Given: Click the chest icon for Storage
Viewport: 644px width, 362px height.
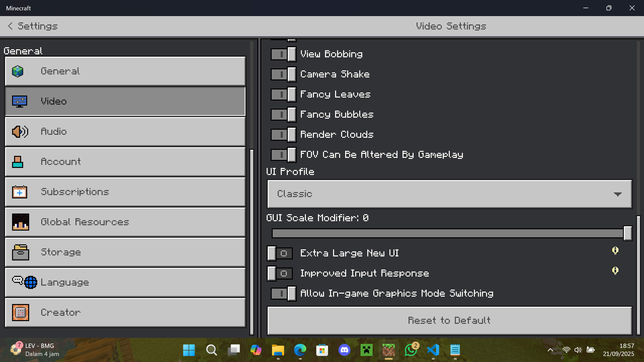Looking at the screenshot, I should 20,252.
